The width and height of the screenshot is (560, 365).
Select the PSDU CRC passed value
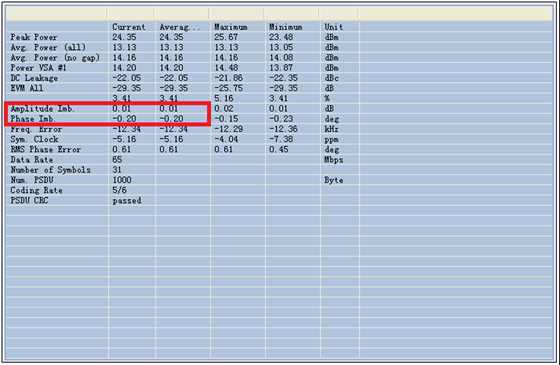click(127, 201)
